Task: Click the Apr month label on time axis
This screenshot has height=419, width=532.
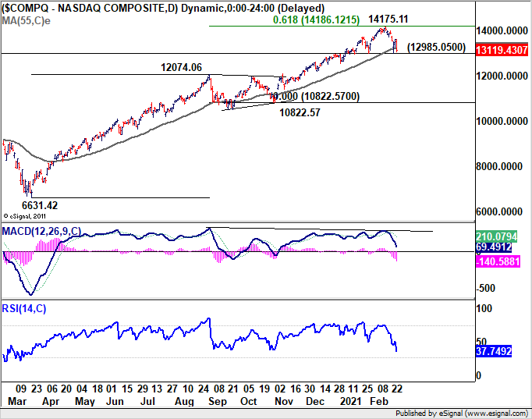Action: [x=51, y=401]
